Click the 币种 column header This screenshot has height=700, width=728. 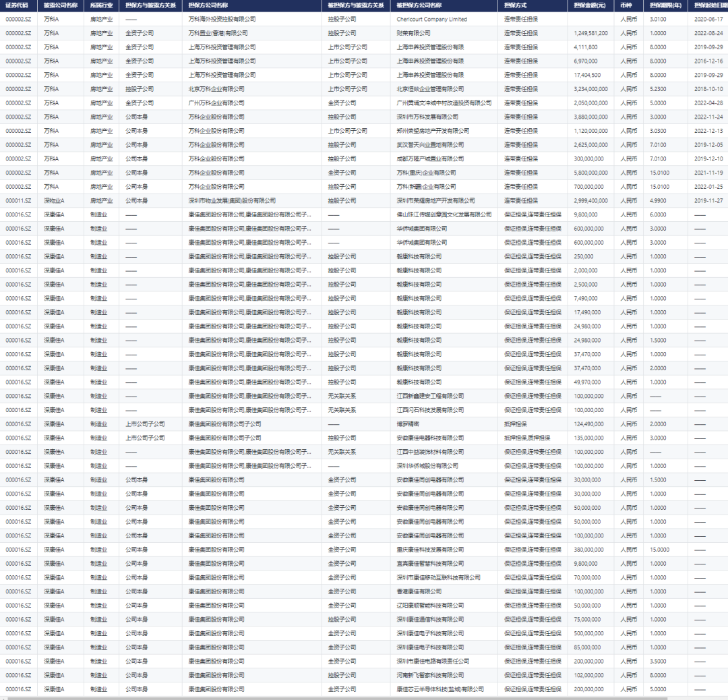point(626,5)
